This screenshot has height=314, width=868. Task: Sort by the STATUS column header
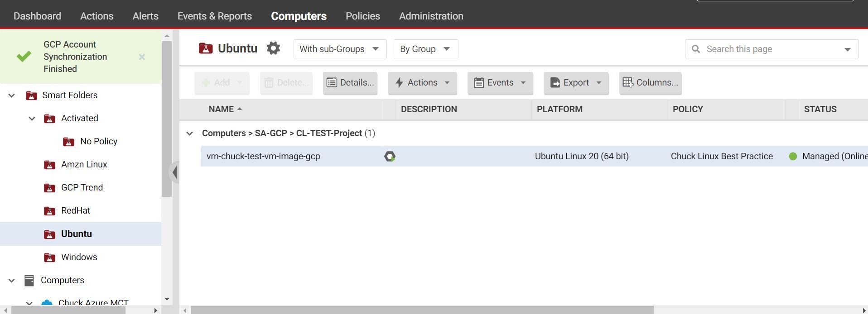tap(820, 109)
